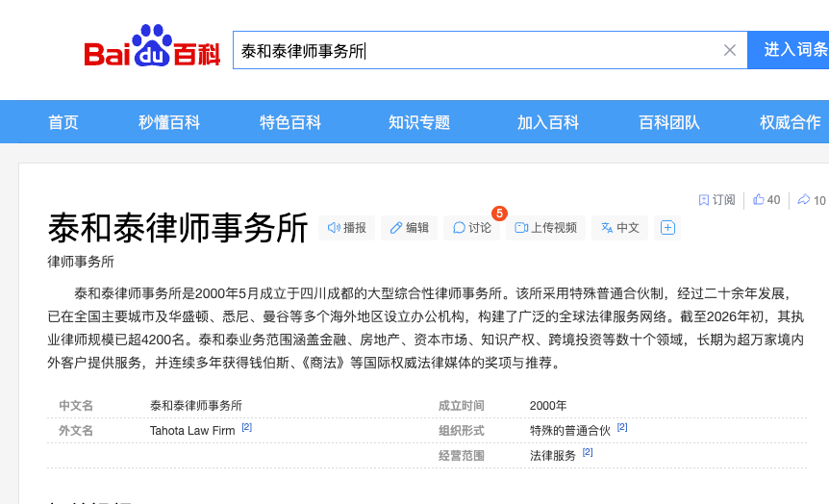
Task: Open reference [2] beside 特殊的普通合伙
Action: pyautogui.click(x=622, y=427)
